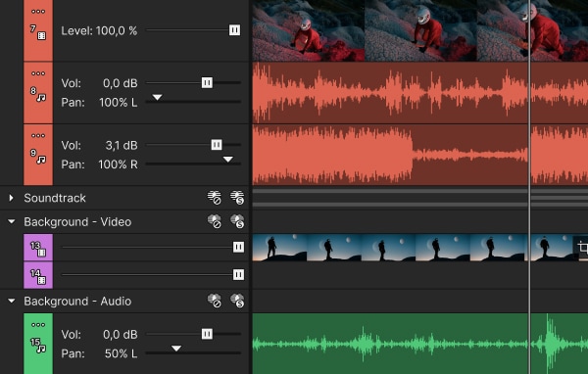The image size is (588, 374).
Task: Mute the Background - Video group
Action: click(214, 221)
